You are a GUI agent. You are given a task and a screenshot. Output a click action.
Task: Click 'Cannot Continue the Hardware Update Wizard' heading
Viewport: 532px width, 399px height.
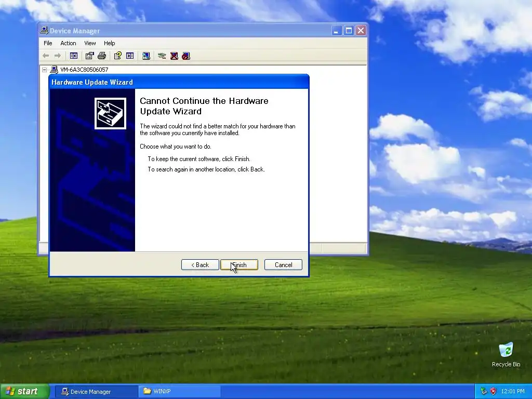[x=204, y=106]
